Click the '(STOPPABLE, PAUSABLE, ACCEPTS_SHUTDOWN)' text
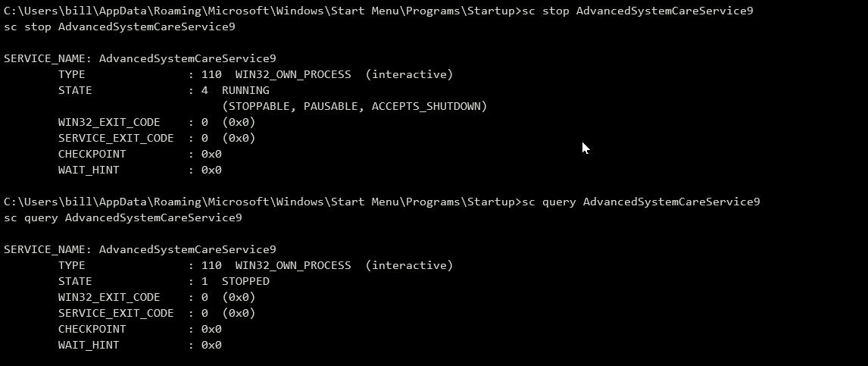Image resolution: width=868 pixels, height=366 pixels. (354, 106)
